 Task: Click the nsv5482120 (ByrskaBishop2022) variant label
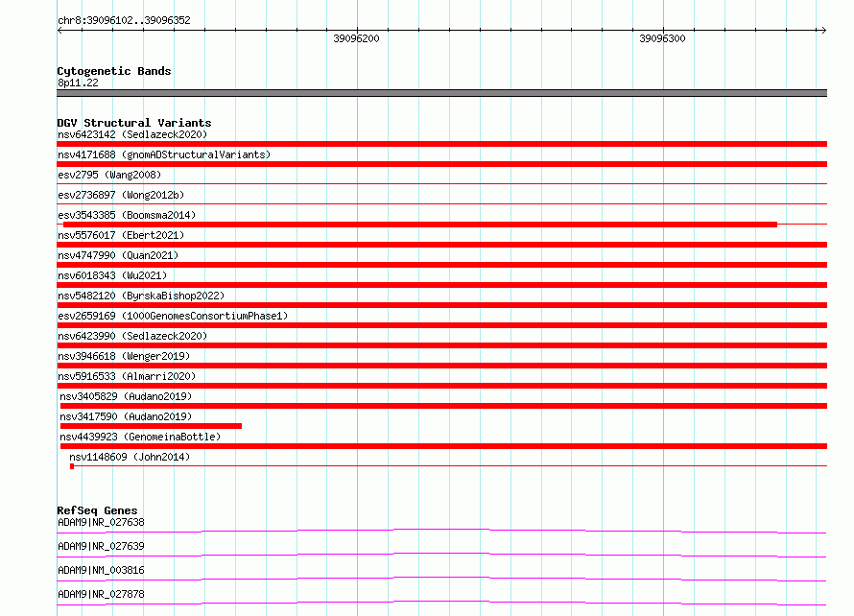[x=141, y=296]
